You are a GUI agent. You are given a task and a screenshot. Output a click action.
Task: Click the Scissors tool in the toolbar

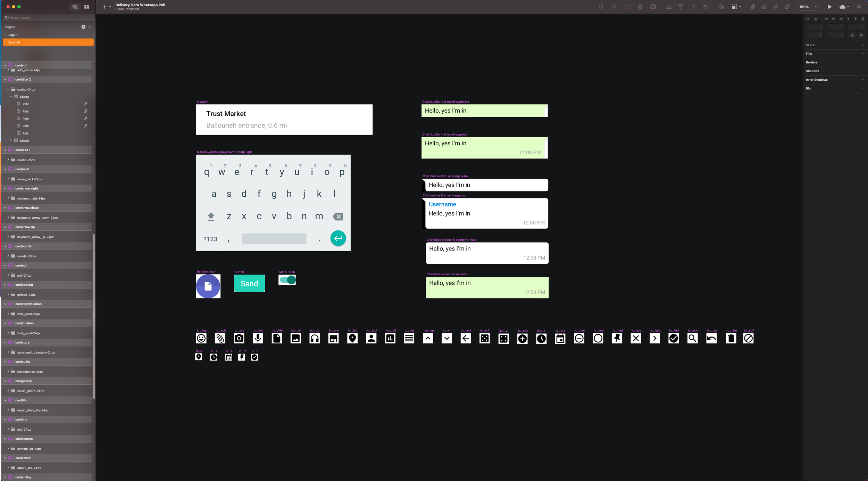click(x=614, y=7)
